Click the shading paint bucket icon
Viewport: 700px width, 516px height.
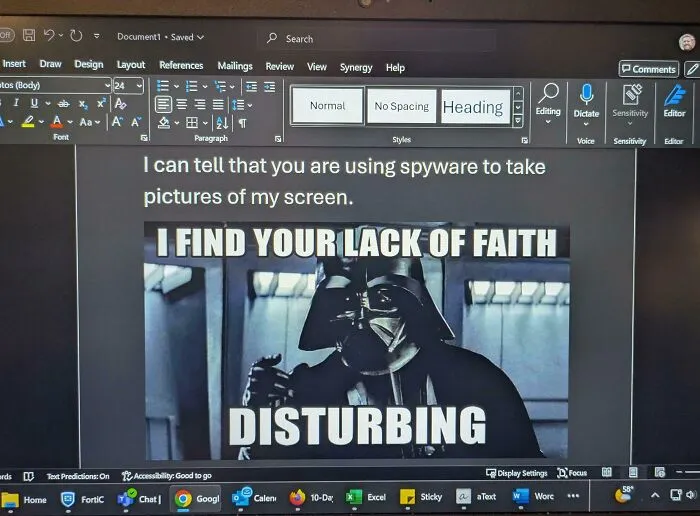(164, 123)
